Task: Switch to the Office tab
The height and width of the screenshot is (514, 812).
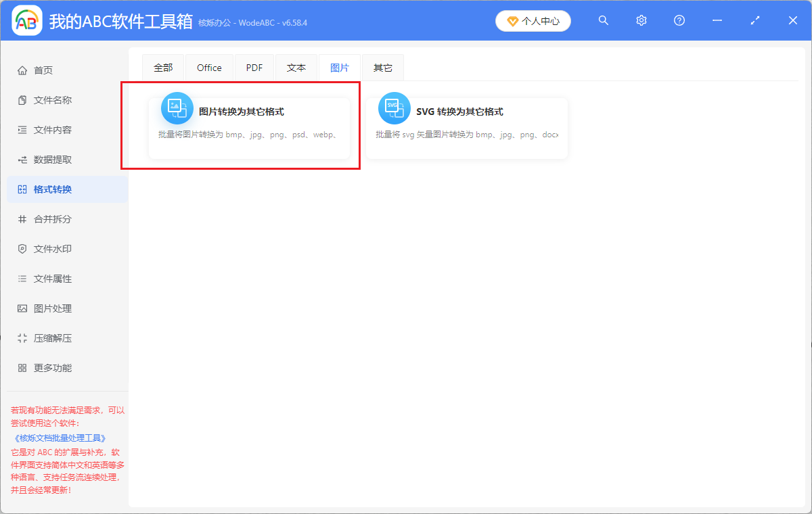Action: [209, 68]
